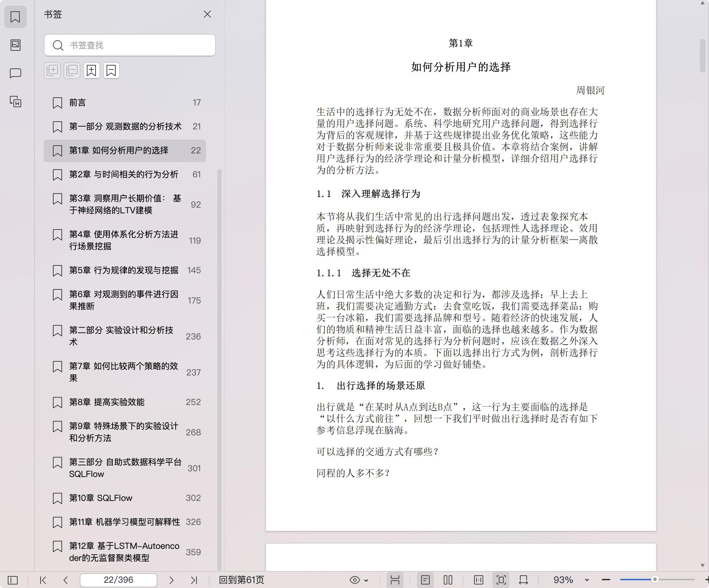The image size is (709, 588).
Task: Open the thumbnails sidebar panel icon
Action: [x=15, y=45]
